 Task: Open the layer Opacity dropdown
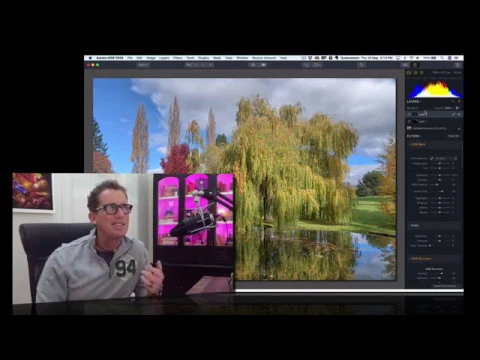(445, 108)
